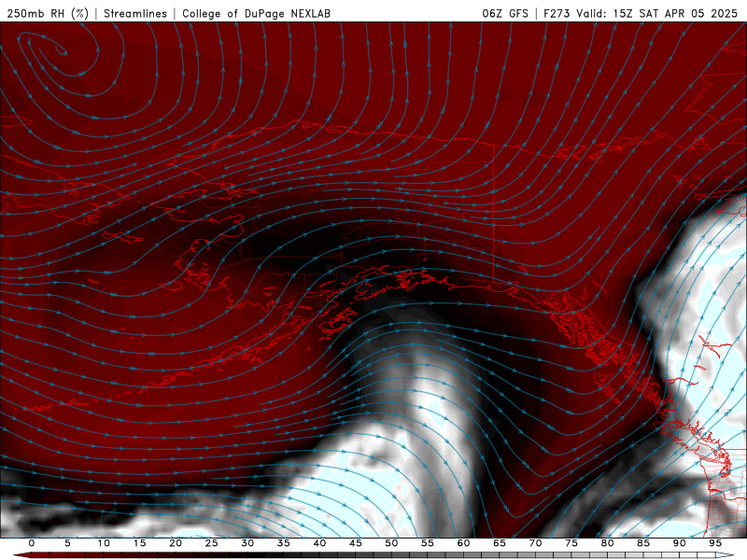Click the "06Z GFS" model run label

pos(505,13)
